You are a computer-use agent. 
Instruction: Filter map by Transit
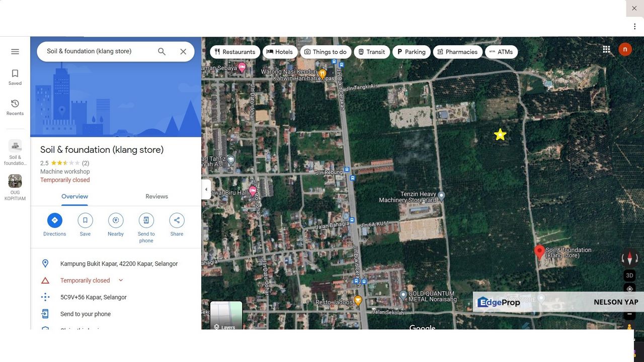(x=372, y=52)
